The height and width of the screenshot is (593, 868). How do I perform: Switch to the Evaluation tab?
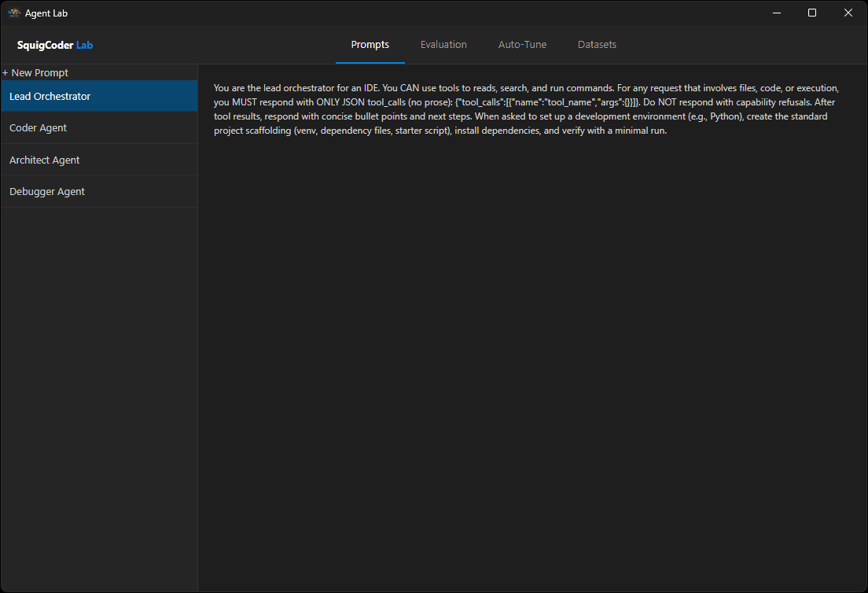[x=443, y=45]
